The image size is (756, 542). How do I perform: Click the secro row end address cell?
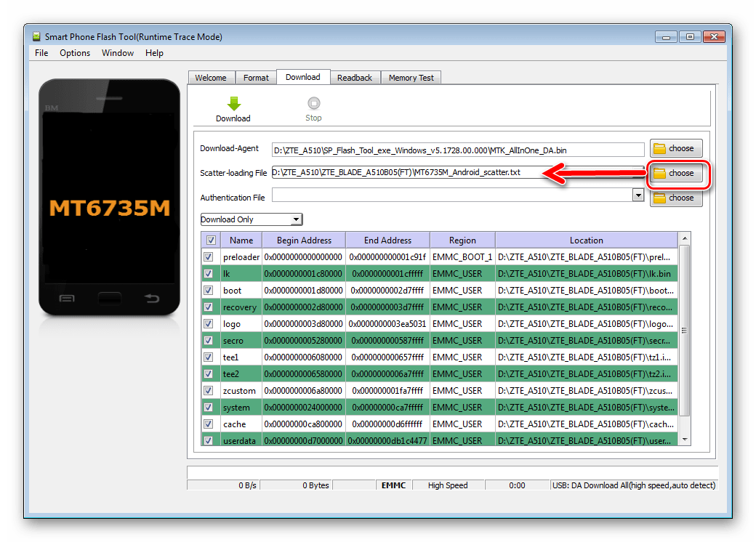pos(387,340)
